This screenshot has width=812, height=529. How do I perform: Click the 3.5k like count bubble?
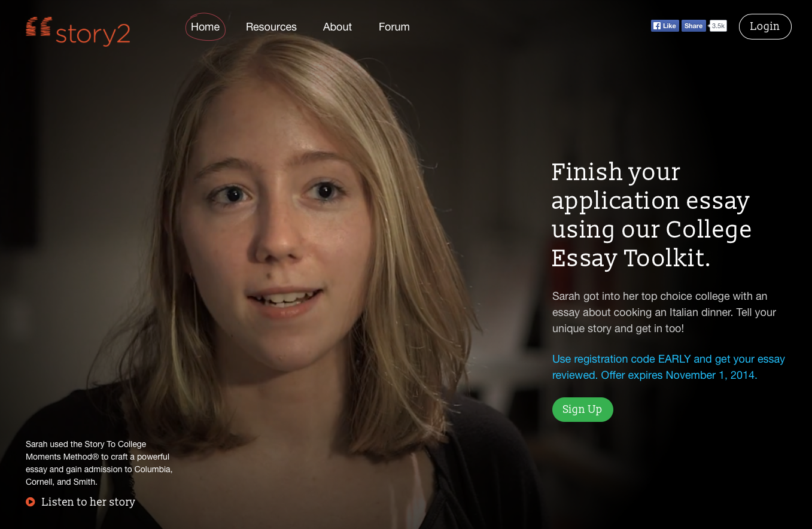[718, 26]
